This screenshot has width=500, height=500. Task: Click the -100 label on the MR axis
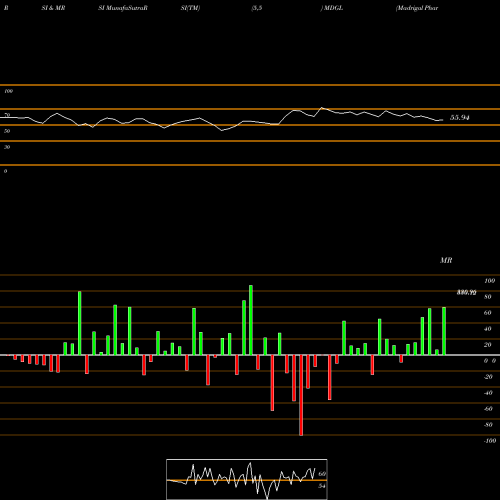pyautogui.click(x=490, y=441)
